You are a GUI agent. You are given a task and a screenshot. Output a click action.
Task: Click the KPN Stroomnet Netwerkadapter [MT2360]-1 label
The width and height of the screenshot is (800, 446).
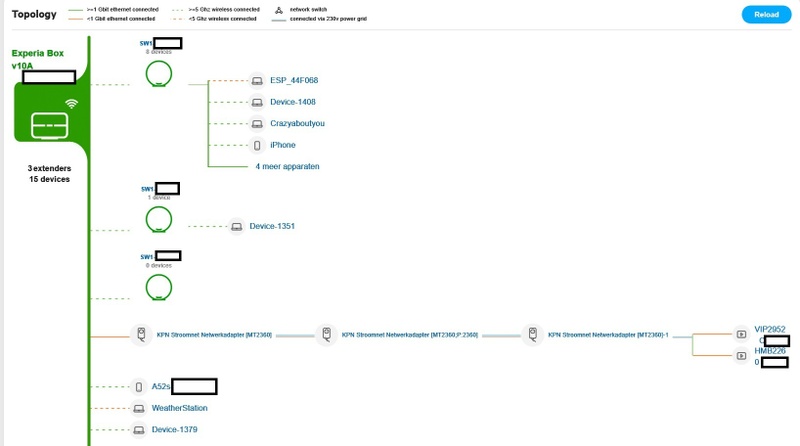(608, 335)
